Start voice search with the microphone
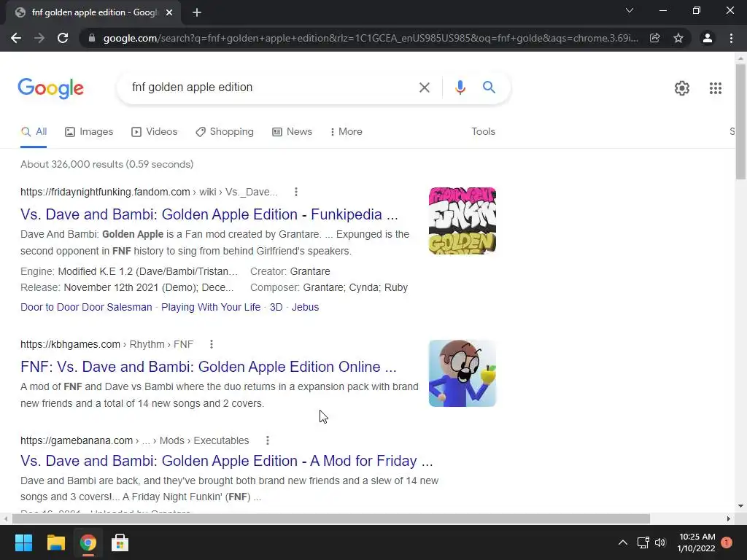Viewport: 747px width, 560px height. point(460,87)
